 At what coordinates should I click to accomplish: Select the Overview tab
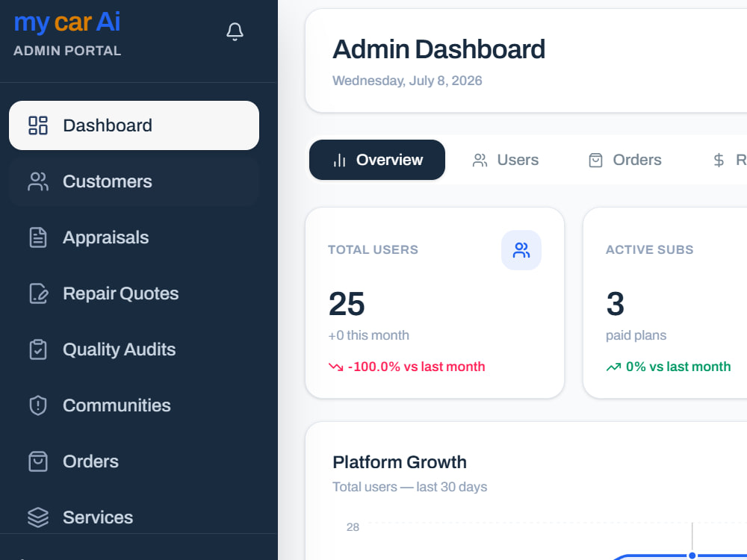[x=377, y=160]
